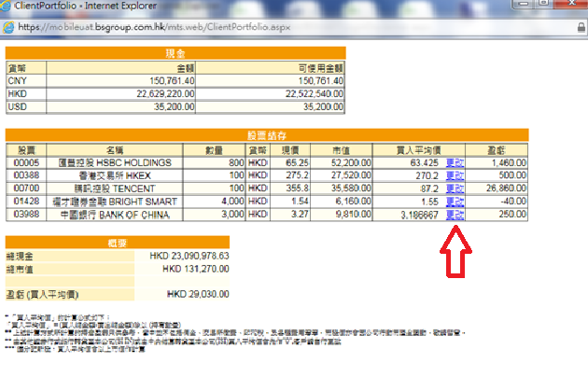Click the 更改 link in BRIGHT SMART row
Viewport: 588px width, 377px height.
coord(455,202)
